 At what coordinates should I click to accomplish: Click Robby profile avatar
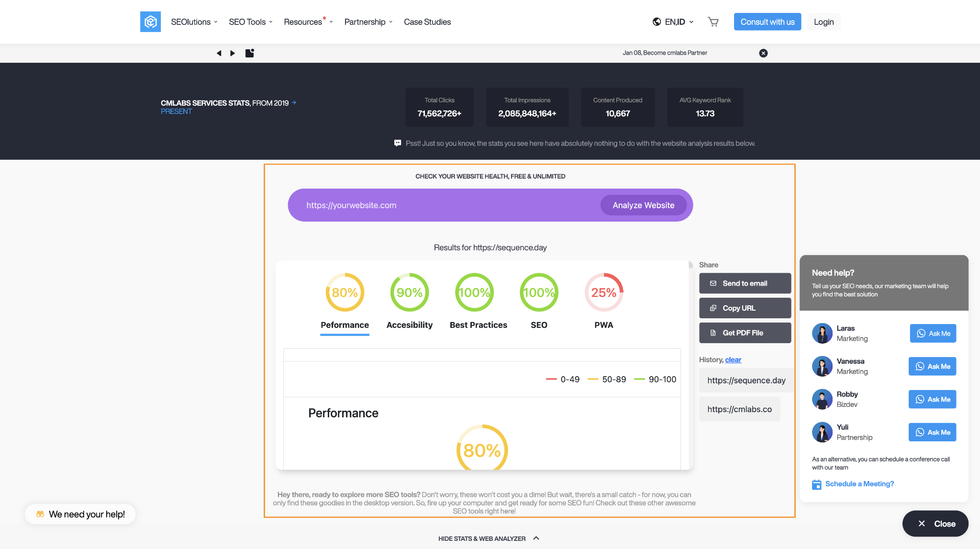point(822,399)
